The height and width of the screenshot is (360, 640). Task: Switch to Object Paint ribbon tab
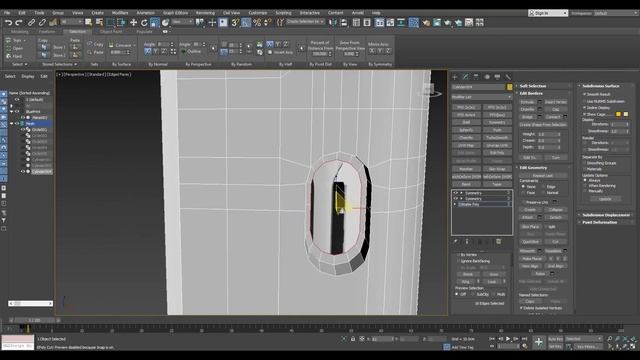111,31
